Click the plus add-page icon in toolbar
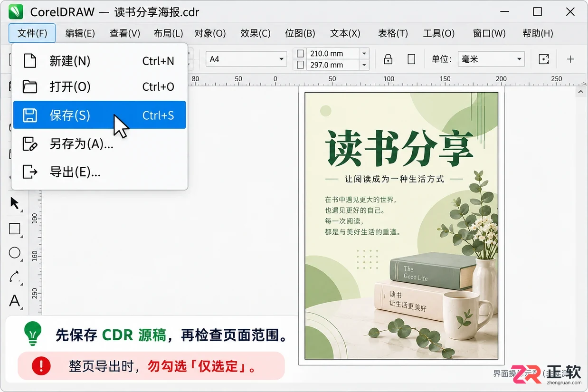 pyautogui.click(x=570, y=59)
